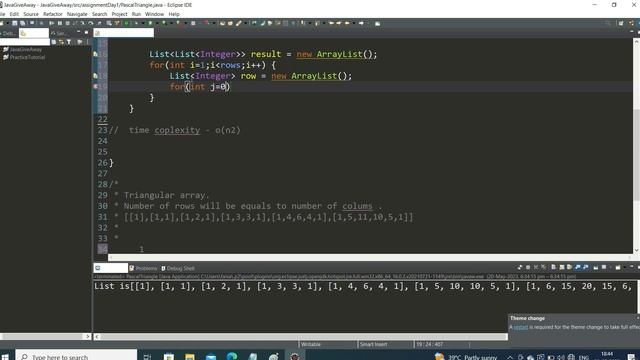Minimize the Console view
This screenshot has height=360, width=640.
tap(631, 267)
